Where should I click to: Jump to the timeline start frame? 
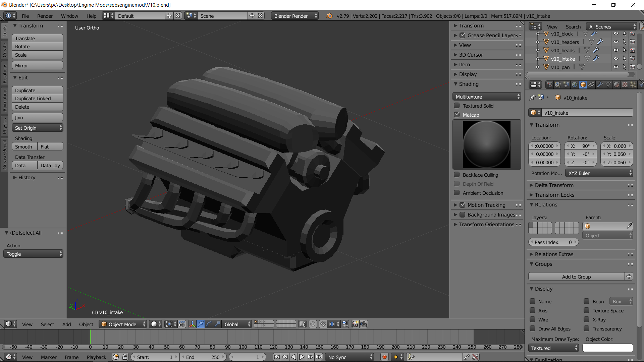tap(276, 357)
